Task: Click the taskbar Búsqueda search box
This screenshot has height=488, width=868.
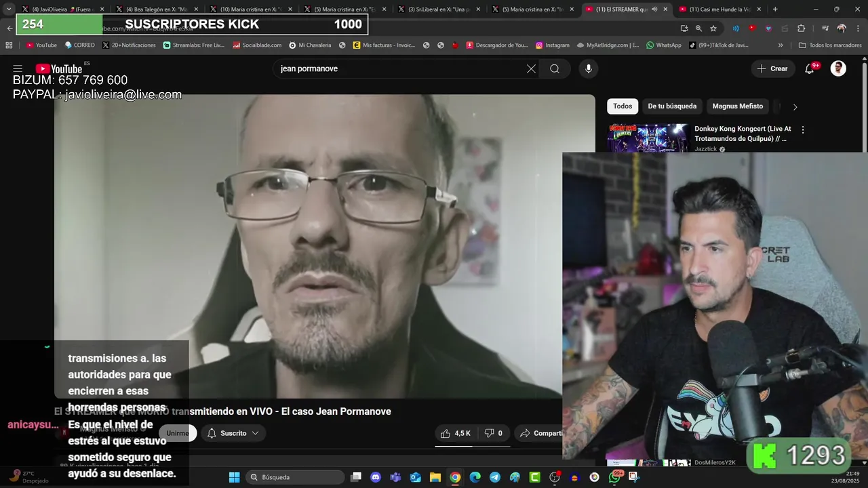Action: click(x=295, y=477)
